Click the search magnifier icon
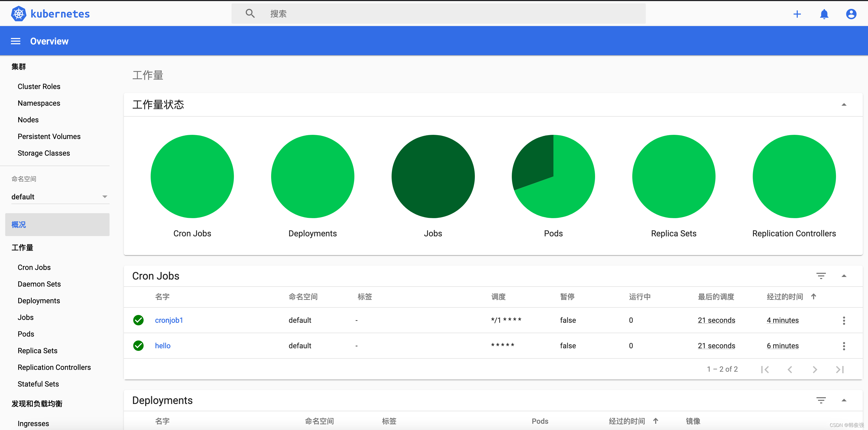Viewport: 868px width, 430px height. tap(250, 14)
